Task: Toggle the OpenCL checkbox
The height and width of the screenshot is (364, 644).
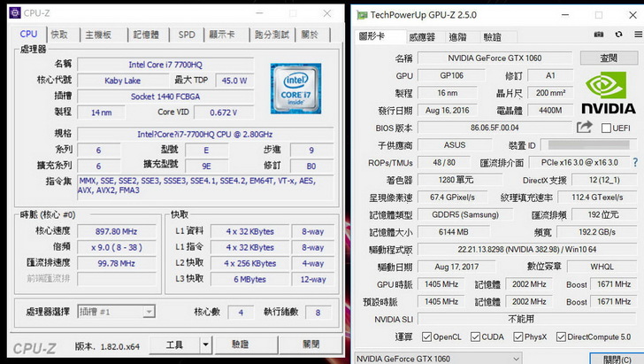Action: coord(427,337)
